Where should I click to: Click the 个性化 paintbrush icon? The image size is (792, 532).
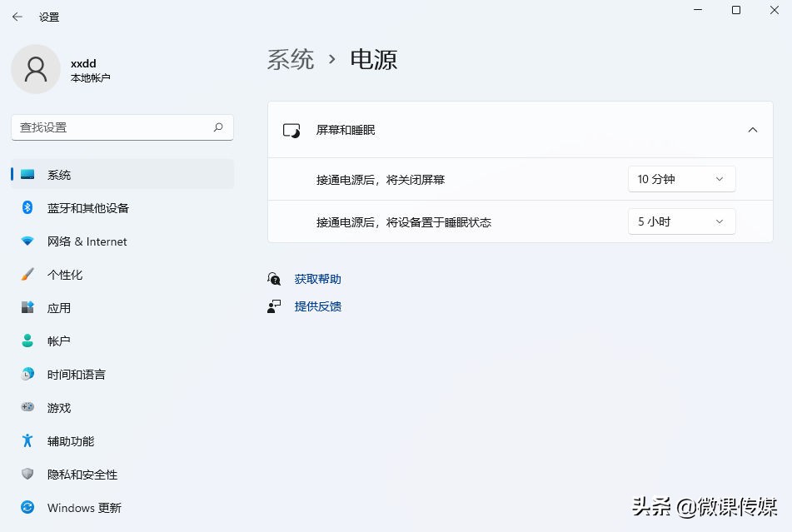click(27, 274)
